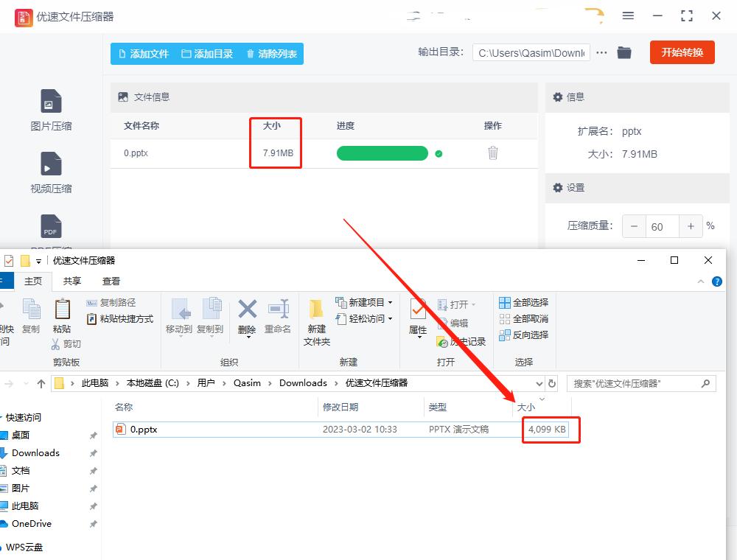Viewport: 737px width, 560px height.
Task: Click the up-navigation arrow in Explorer
Action: 41,382
